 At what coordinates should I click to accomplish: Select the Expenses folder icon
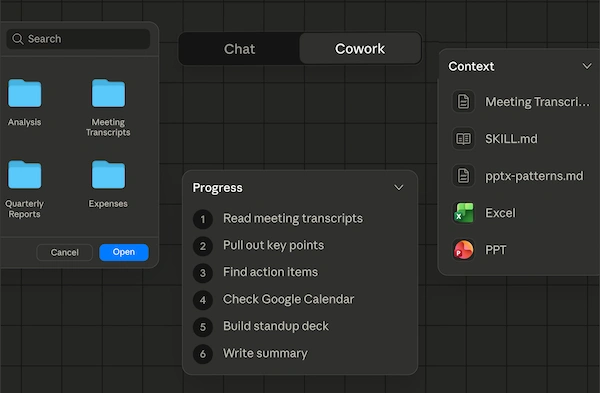tap(108, 175)
